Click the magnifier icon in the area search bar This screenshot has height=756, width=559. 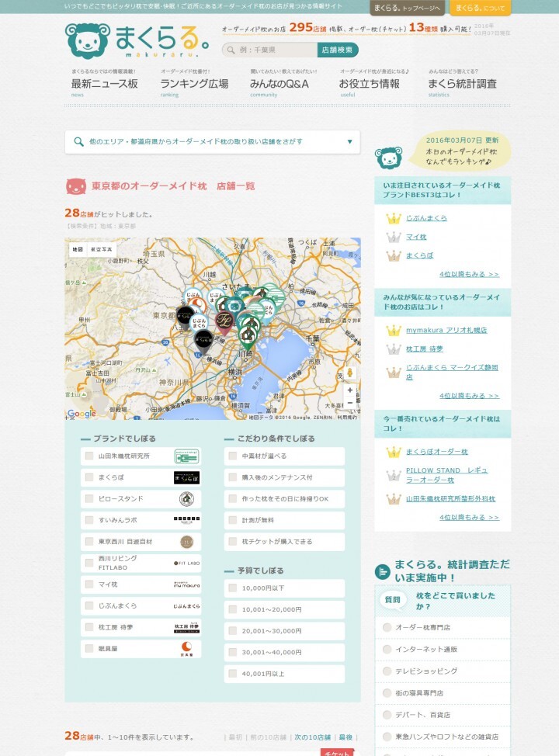point(78,142)
